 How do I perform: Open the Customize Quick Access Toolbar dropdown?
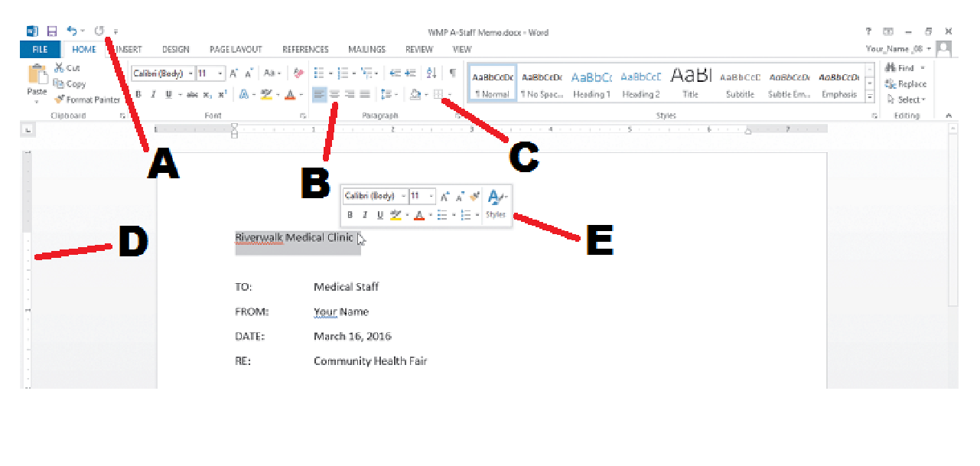(x=116, y=32)
